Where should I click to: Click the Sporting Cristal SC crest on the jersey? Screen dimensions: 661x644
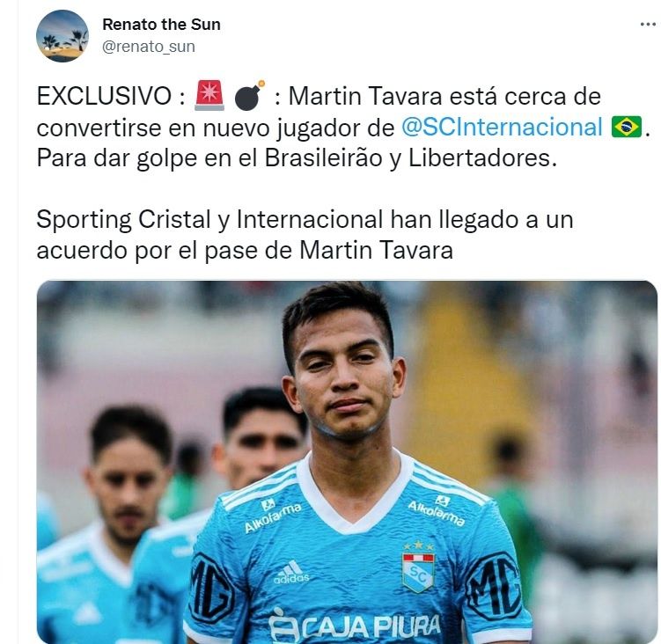(418, 568)
